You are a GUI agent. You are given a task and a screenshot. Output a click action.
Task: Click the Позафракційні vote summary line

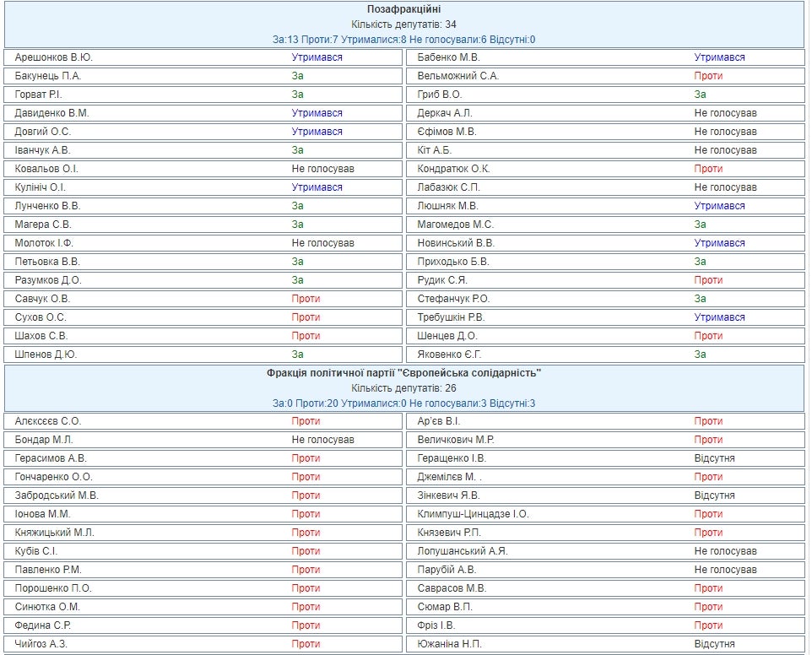click(x=403, y=40)
